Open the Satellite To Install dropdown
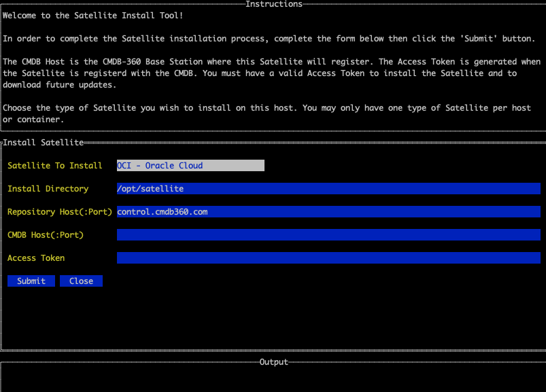Screen dimensions: 546x392 click(x=190, y=166)
